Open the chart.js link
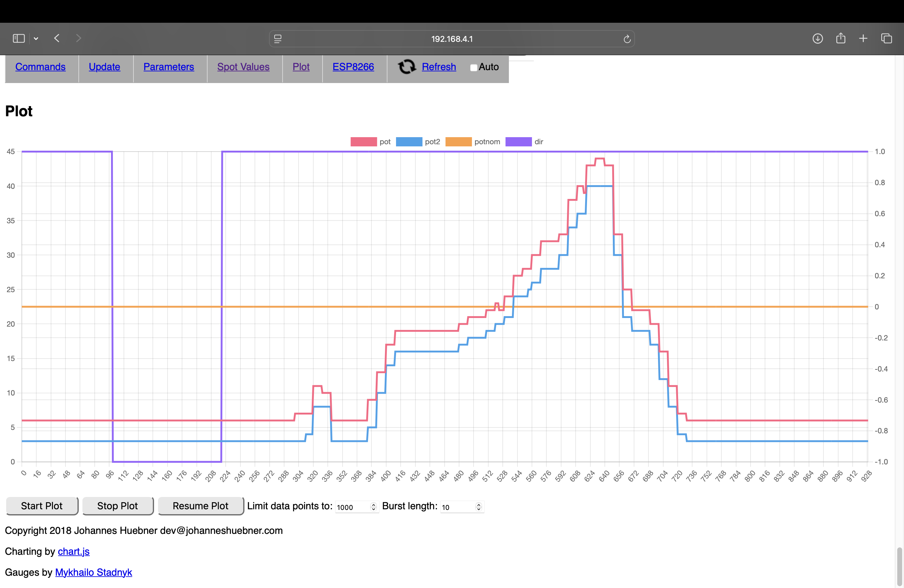The height and width of the screenshot is (588, 904). (x=74, y=551)
